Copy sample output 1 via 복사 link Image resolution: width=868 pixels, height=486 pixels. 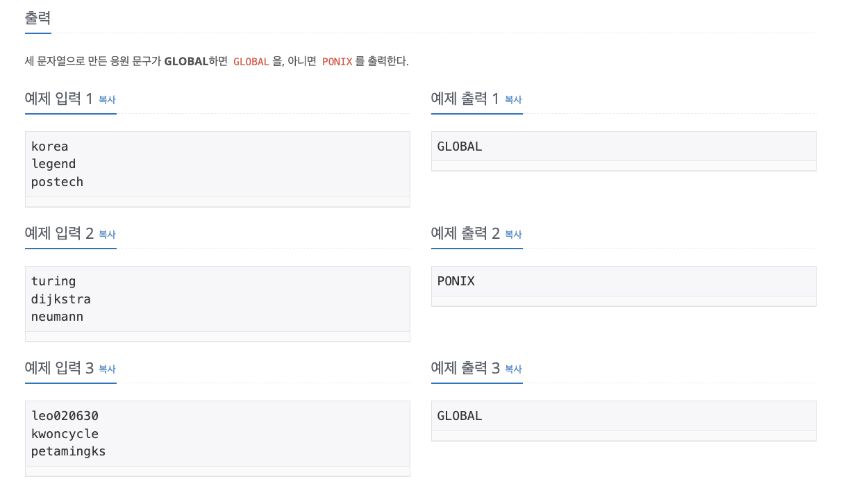point(513,100)
